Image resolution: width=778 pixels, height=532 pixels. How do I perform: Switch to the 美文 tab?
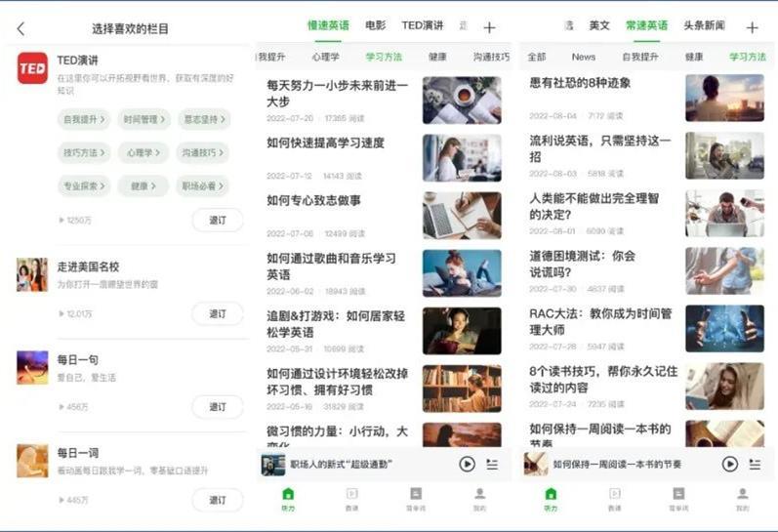599,25
